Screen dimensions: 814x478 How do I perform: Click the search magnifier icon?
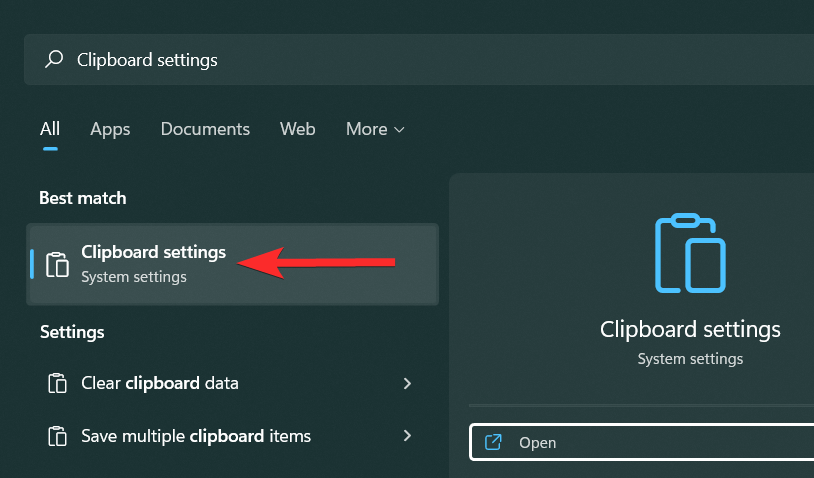coord(54,60)
